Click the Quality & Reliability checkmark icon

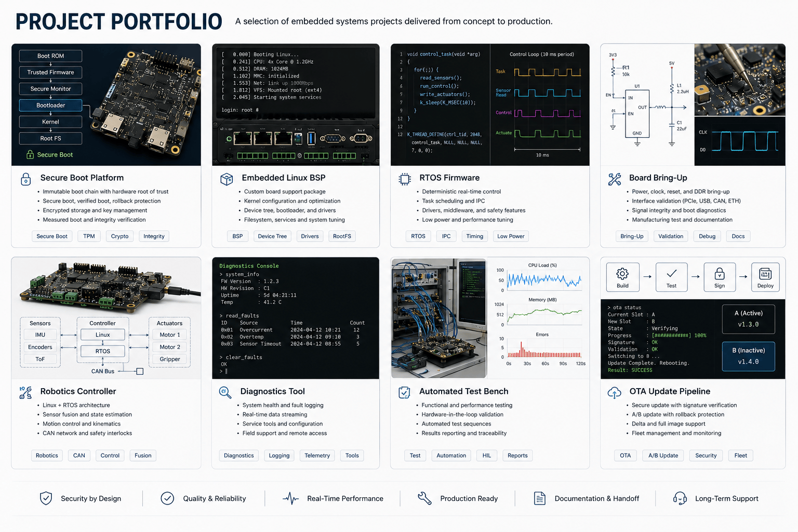tap(167, 498)
